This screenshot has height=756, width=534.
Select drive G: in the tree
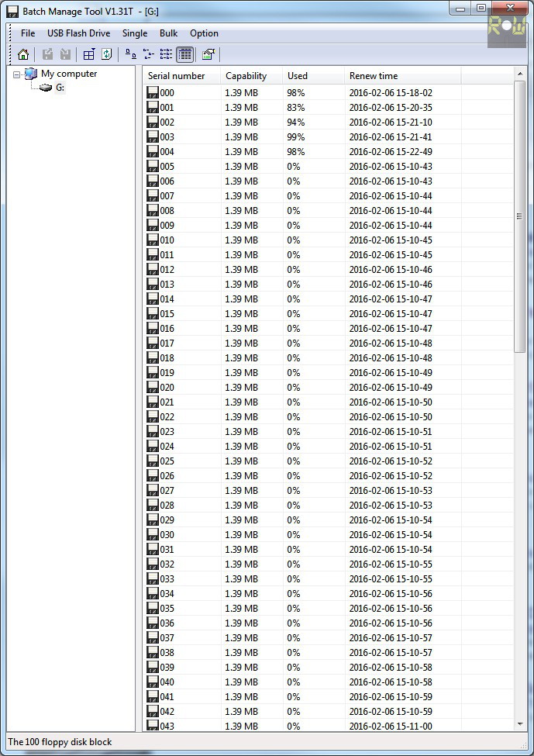[60, 88]
